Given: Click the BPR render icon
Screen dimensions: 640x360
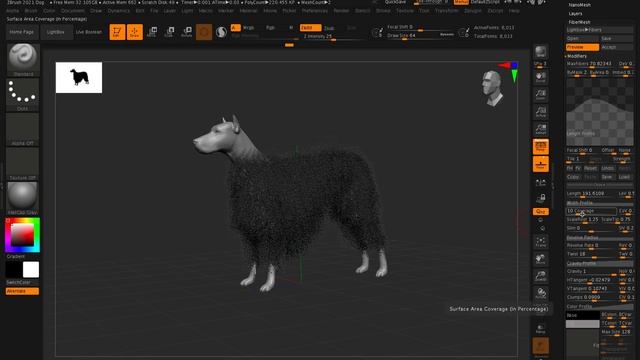Looking at the screenshot, I should (540, 52).
